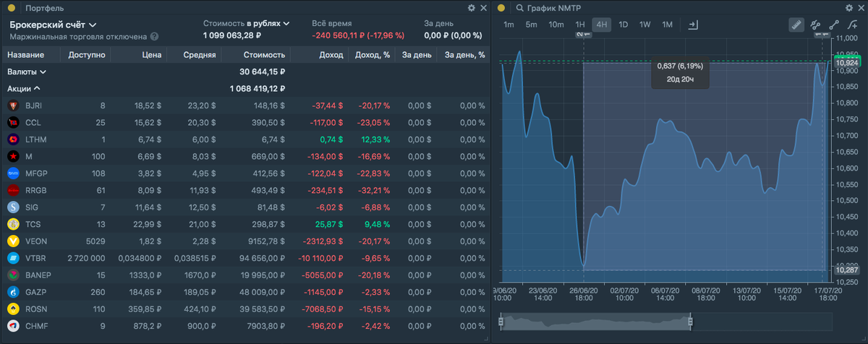The width and height of the screenshot is (868, 344).
Task: Switch chart to 1W timeframe
Action: pyautogui.click(x=645, y=25)
